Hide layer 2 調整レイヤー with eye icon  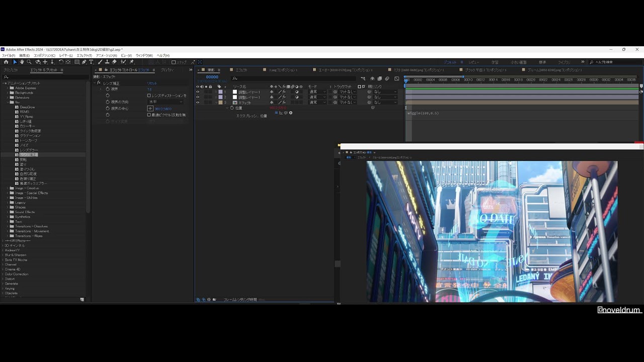pos(198,97)
